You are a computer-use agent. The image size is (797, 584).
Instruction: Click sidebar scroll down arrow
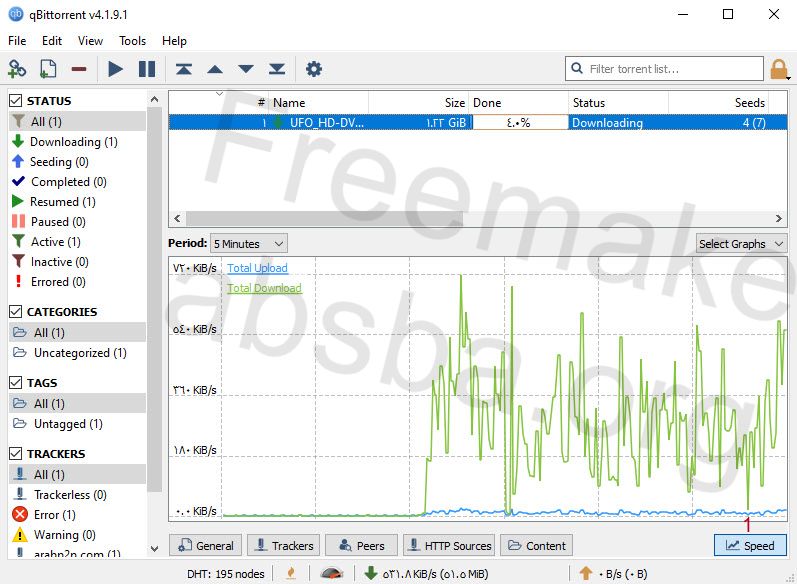155,549
